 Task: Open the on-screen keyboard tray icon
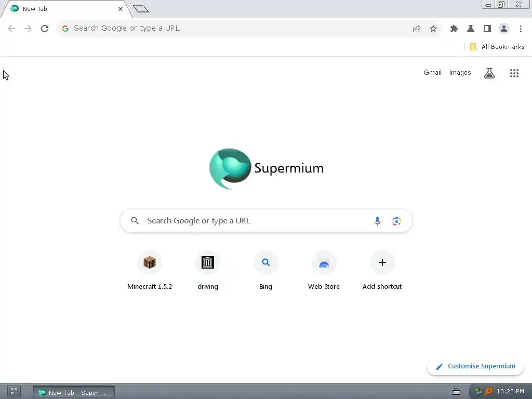[x=456, y=392]
